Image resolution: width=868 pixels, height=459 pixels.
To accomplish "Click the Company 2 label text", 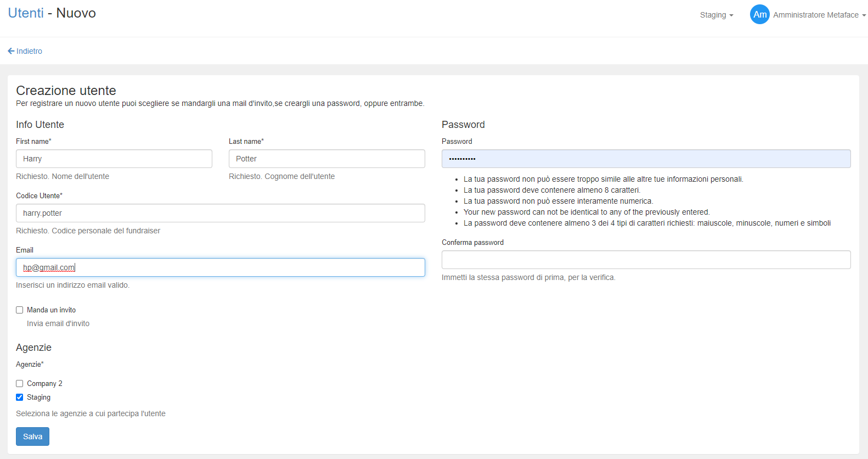I will [x=44, y=384].
